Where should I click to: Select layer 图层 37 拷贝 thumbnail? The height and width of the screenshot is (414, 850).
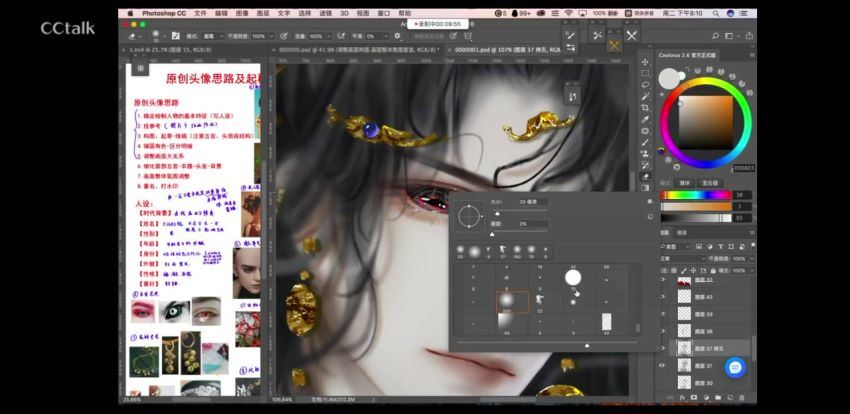pos(684,348)
